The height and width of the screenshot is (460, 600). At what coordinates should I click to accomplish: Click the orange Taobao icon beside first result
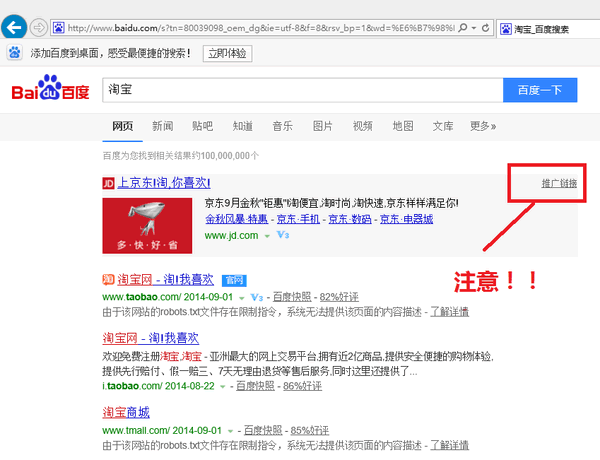tap(108, 279)
